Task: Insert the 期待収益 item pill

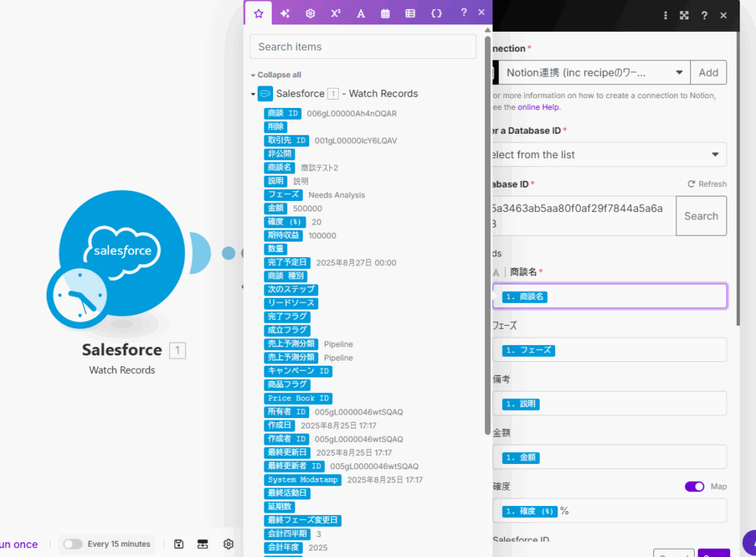Action: coord(283,236)
